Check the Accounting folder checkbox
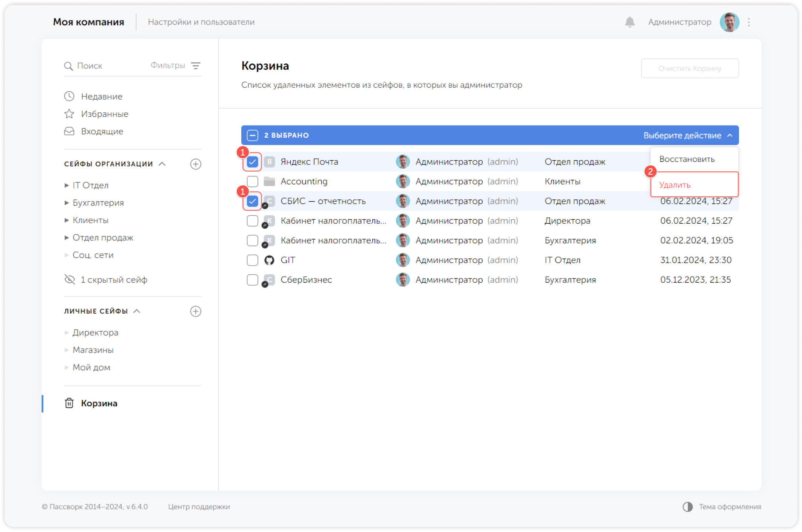802x532 pixels. (252, 181)
